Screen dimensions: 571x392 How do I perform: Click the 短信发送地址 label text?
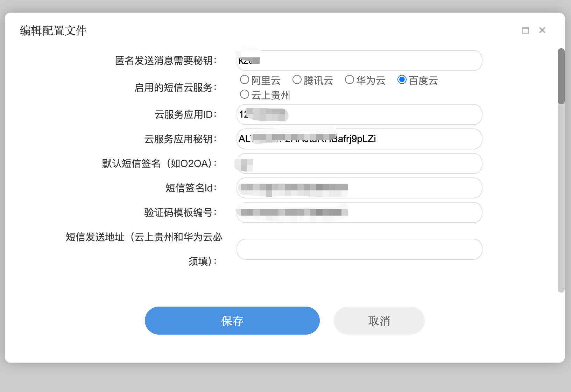point(143,237)
